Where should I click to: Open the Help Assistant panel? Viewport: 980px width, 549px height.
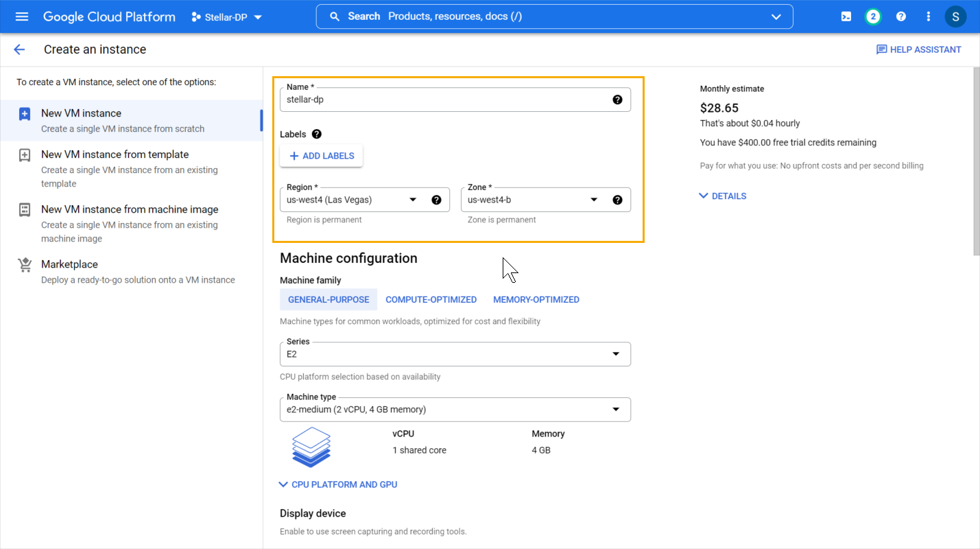(918, 49)
